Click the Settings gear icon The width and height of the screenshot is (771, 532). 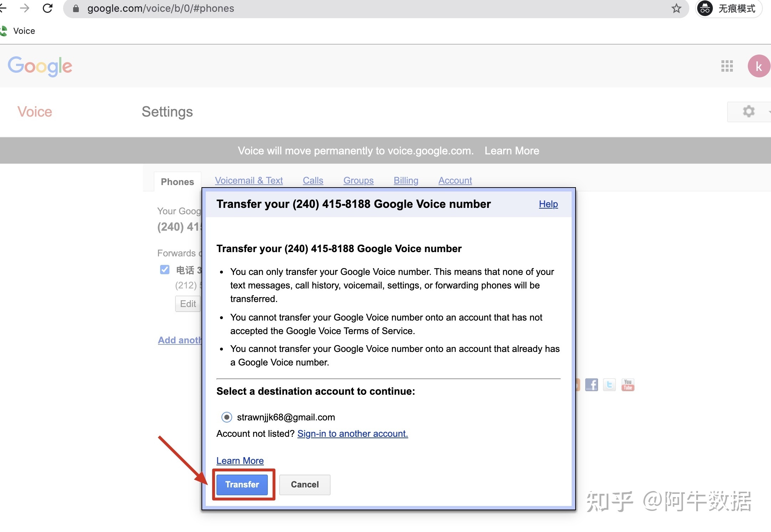(x=749, y=111)
